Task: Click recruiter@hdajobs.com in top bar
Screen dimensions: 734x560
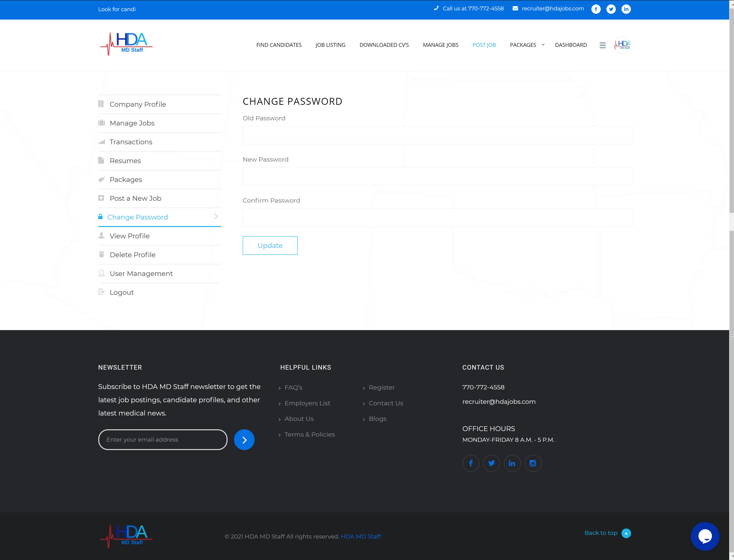Action: (553, 8)
